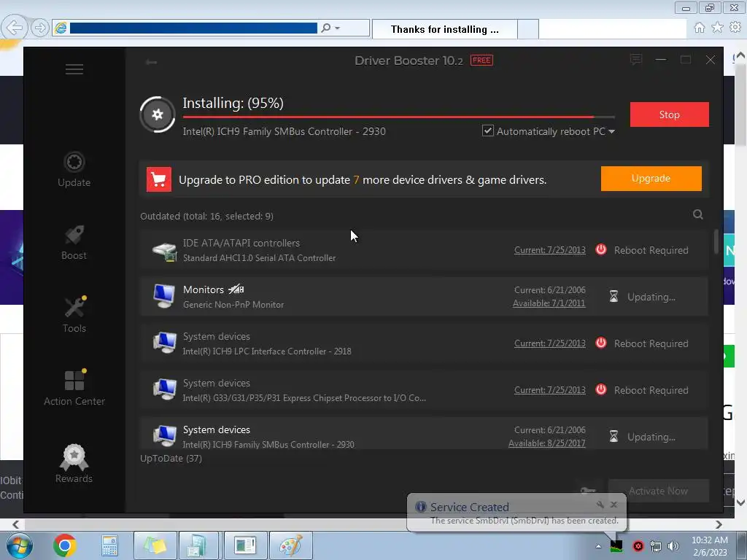The image size is (747, 560).
Task: Open feedback chat icon in title bar
Action: [636, 60]
